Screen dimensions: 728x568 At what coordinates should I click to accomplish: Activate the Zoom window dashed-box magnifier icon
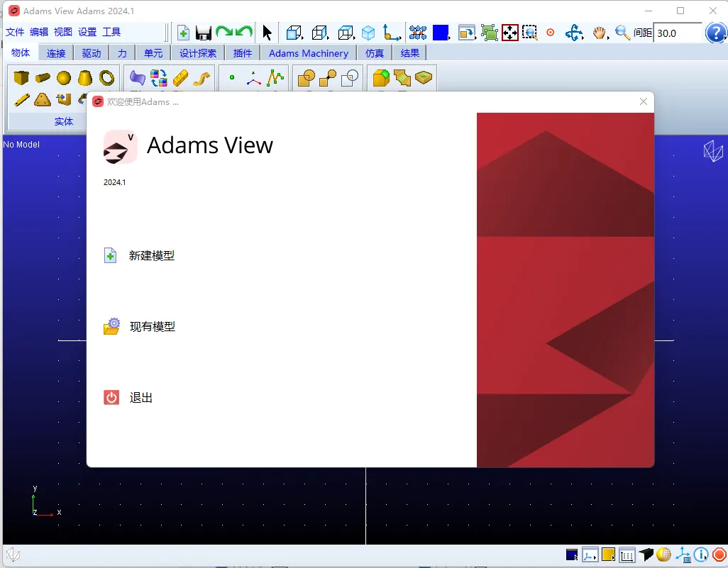(530, 33)
